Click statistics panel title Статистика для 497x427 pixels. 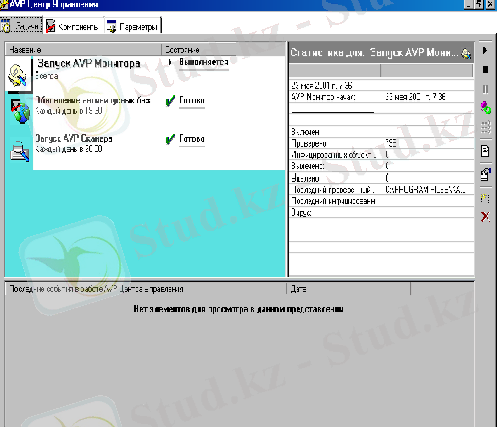[x=374, y=53]
